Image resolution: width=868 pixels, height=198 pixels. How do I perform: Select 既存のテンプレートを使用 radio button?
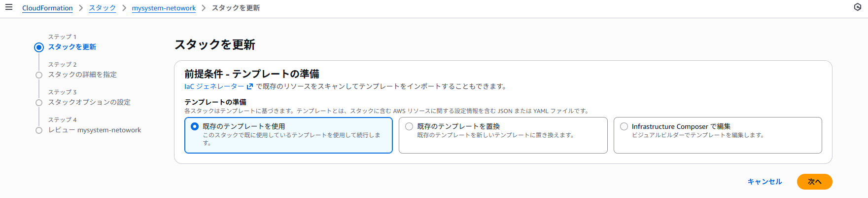(x=195, y=126)
